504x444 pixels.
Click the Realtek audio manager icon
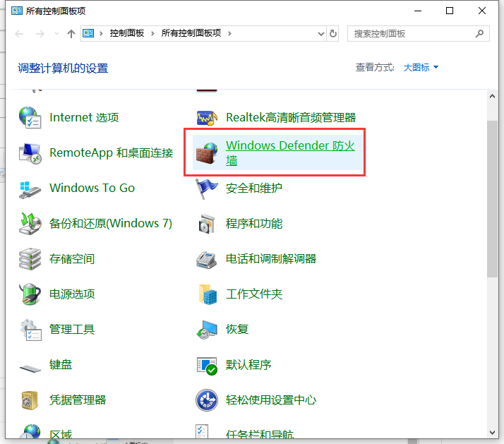tap(207, 117)
